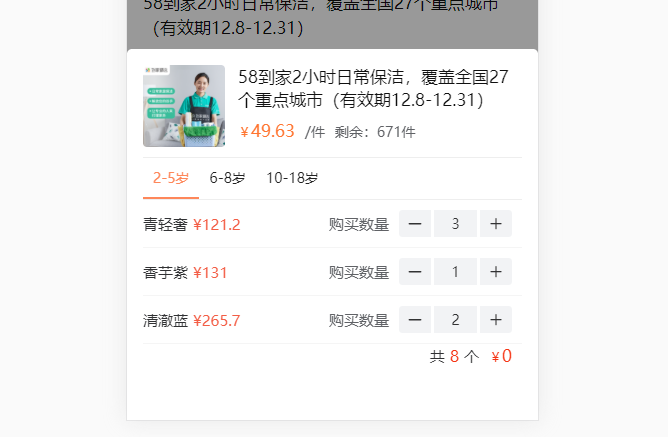The height and width of the screenshot is (437, 668).
Task: Increase 香芋紫 quantity with plus button
Action: [495, 272]
